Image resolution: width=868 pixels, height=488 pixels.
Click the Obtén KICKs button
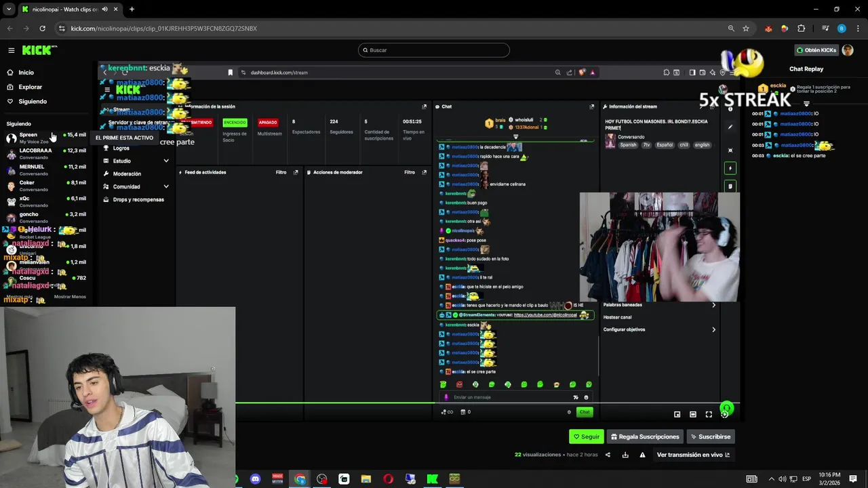pos(816,50)
